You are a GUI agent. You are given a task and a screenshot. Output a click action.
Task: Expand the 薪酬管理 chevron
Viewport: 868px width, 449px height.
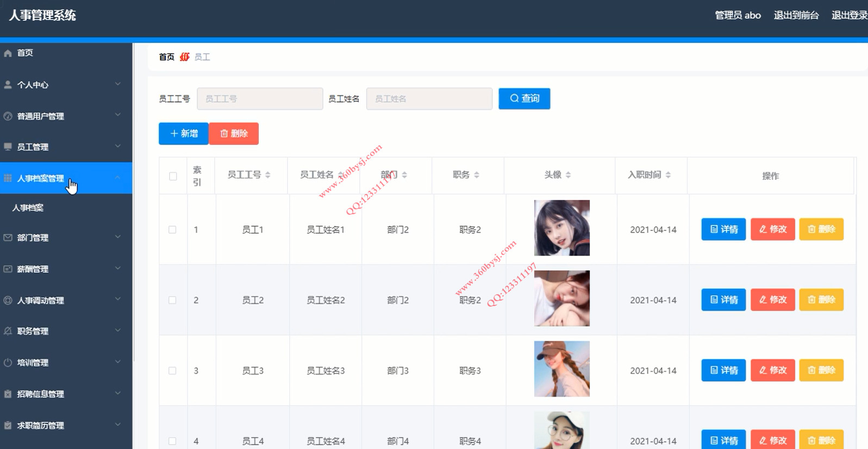pos(118,268)
